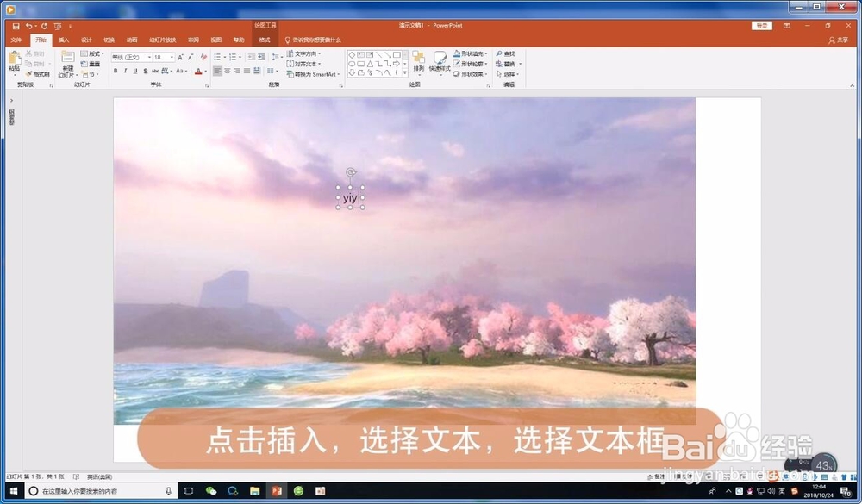Viewport: 862px width, 504px height.
Task: Open the font size dropdown
Action: coord(171,57)
